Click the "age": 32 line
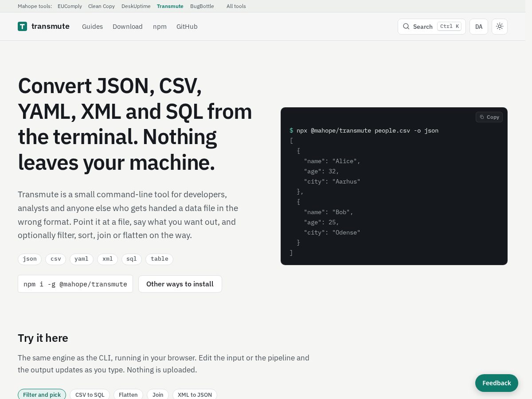Image resolution: width=532 pixels, height=399 pixels. coord(321,171)
